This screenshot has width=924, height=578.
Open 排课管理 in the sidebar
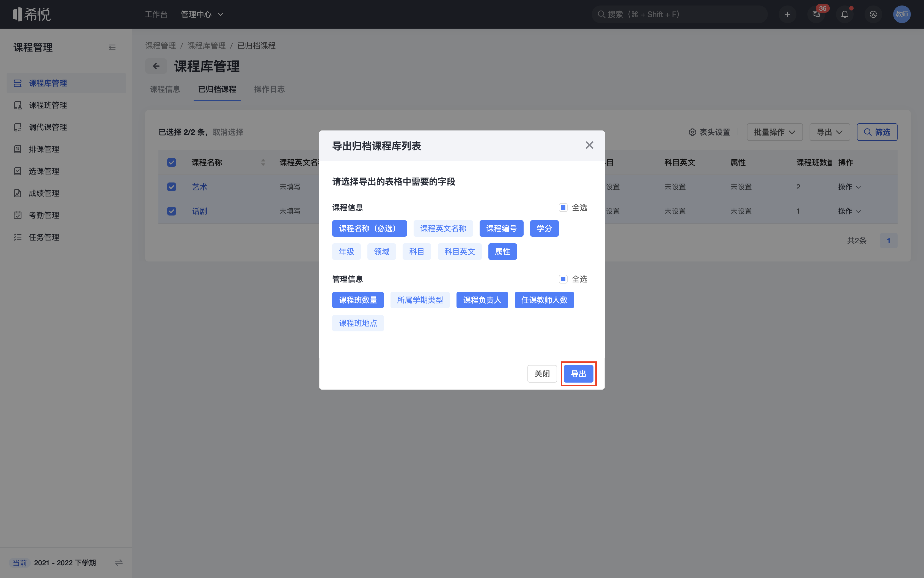(x=66, y=149)
